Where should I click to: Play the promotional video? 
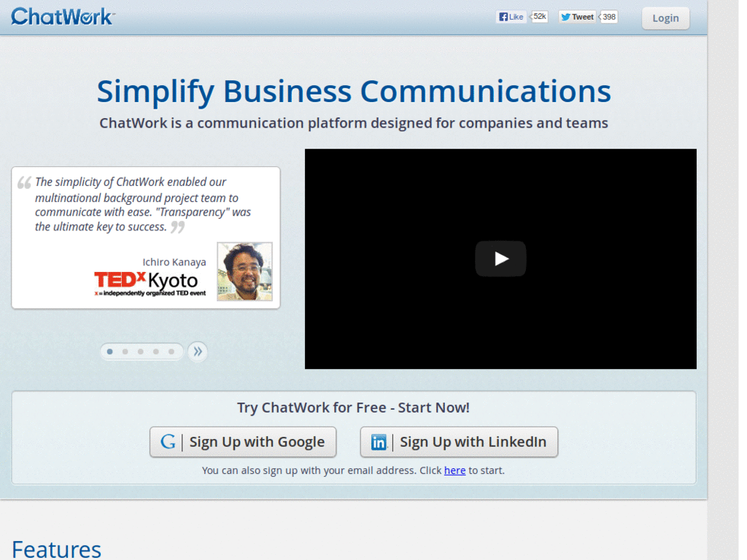[x=500, y=259]
